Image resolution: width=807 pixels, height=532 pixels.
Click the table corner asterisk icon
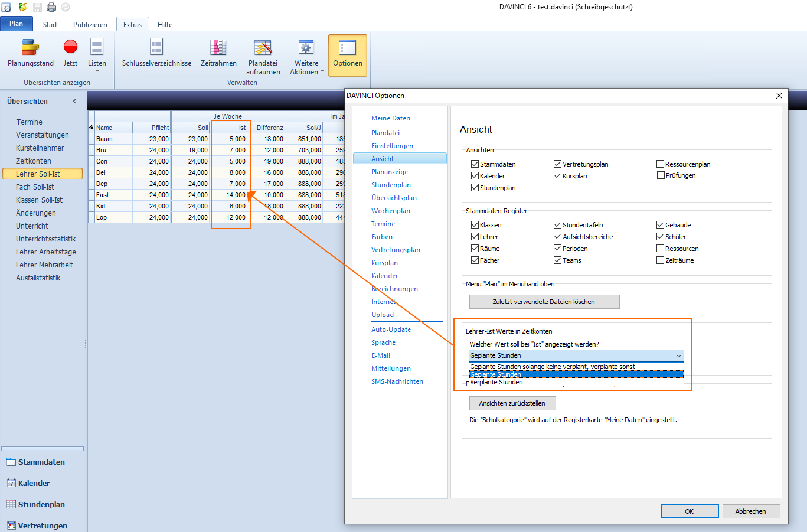91,128
